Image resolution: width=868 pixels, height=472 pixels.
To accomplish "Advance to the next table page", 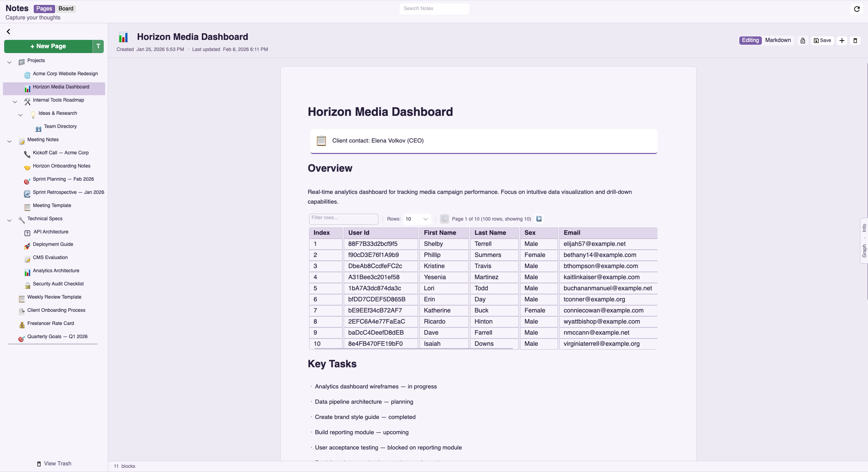I will point(538,218).
